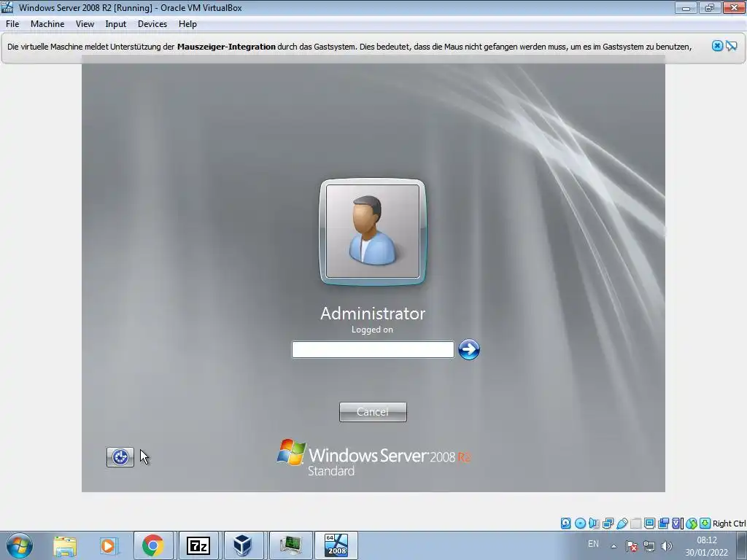Click the hard disk activity indicator

point(565,524)
